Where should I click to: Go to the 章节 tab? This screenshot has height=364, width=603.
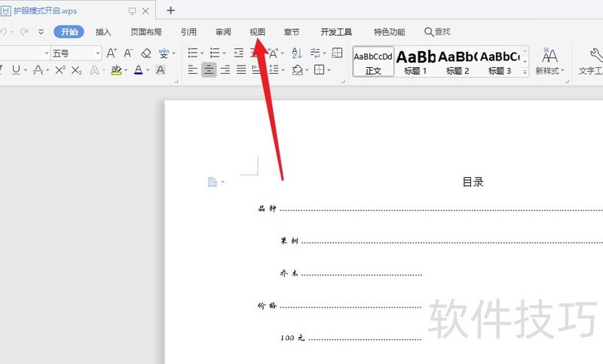(x=292, y=32)
